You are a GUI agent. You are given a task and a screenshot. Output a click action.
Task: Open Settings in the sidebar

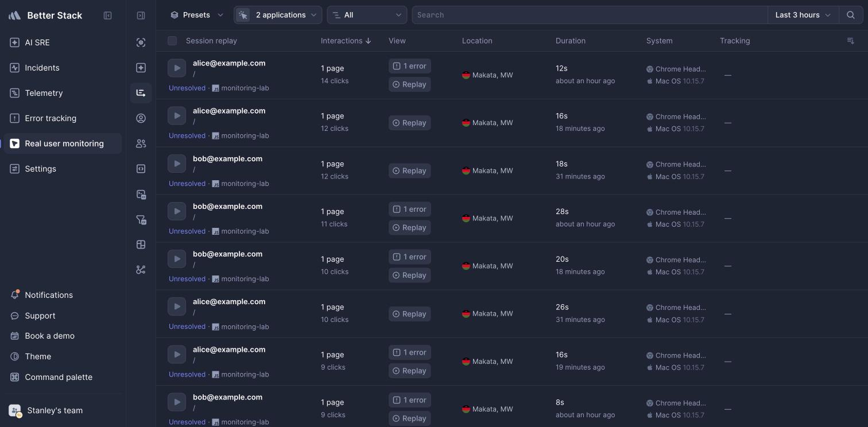63,169
